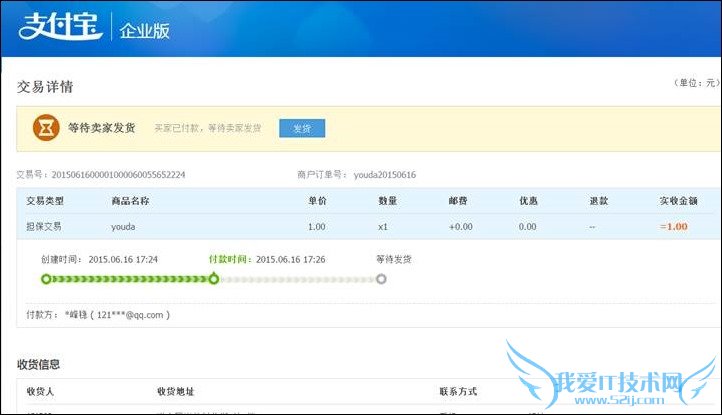Image resolution: width=722 pixels, height=415 pixels.
Task: Click the 等待卖家发货 status text
Action: coord(102,128)
